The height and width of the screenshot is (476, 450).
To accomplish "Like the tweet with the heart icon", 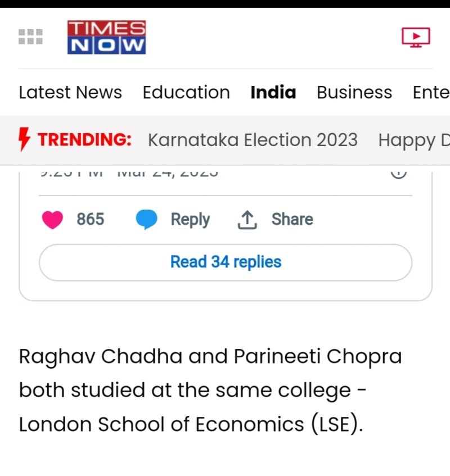I will [52, 219].
